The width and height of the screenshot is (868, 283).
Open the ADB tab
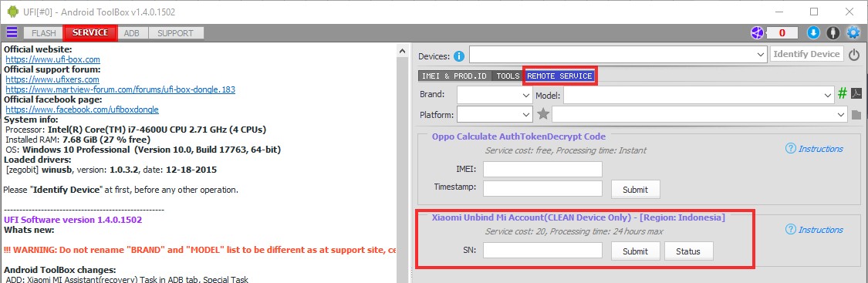coord(132,33)
